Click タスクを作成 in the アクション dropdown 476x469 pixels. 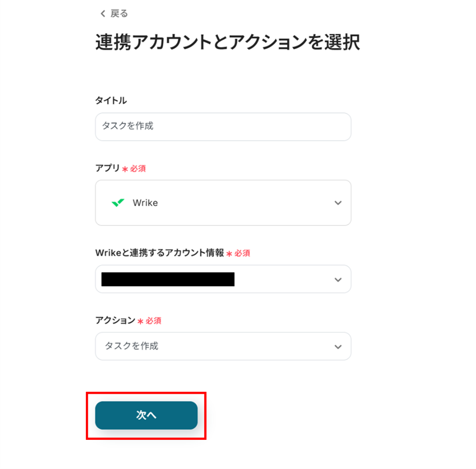click(131, 346)
